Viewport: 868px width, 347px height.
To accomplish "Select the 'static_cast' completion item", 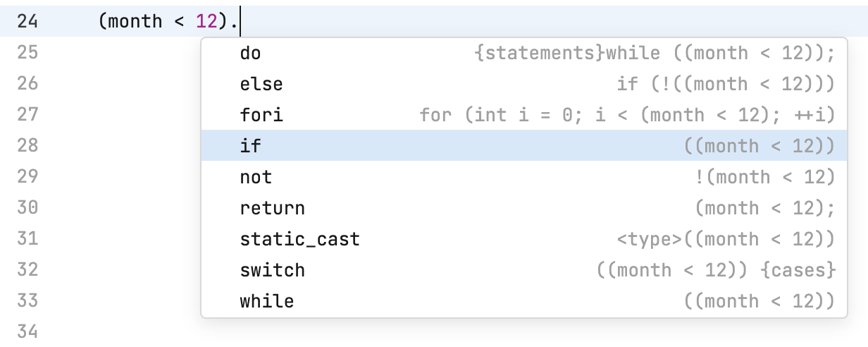I will [299, 239].
